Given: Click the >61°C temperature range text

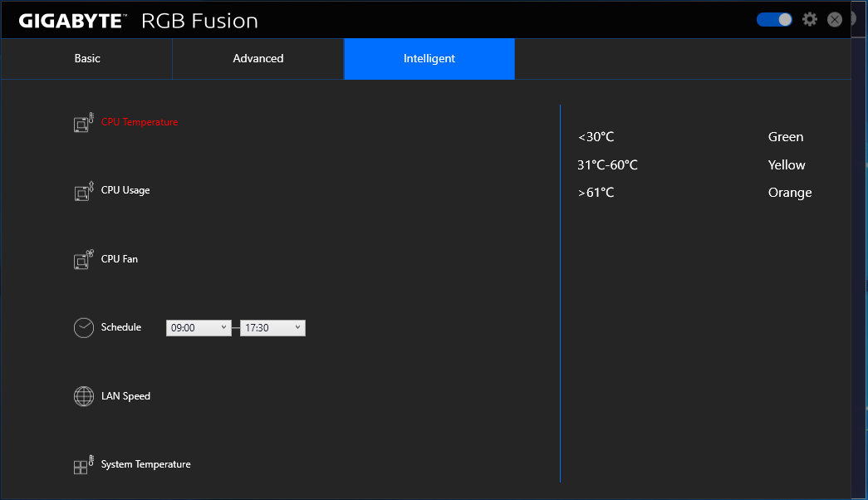Looking at the screenshot, I should pyautogui.click(x=596, y=193).
